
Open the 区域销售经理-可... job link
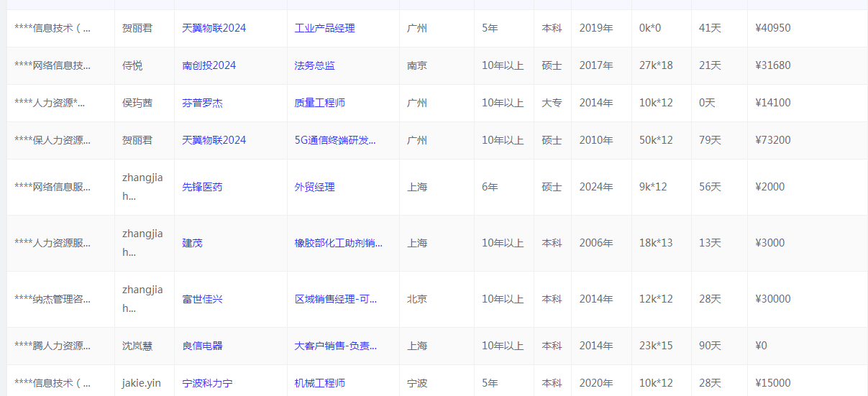335,299
